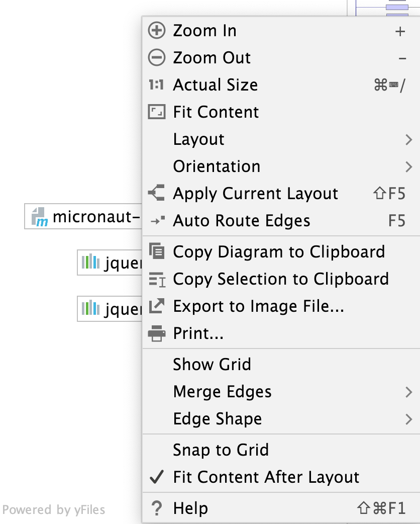This screenshot has width=420, height=524.
Task: Expand the Layout submenu arrow
Action: coord(409,139)
